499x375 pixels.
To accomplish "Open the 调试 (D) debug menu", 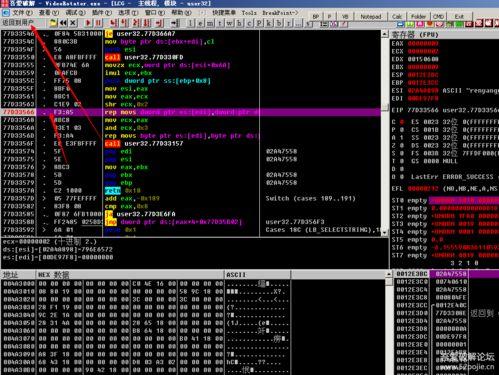I will coord(75,13).
